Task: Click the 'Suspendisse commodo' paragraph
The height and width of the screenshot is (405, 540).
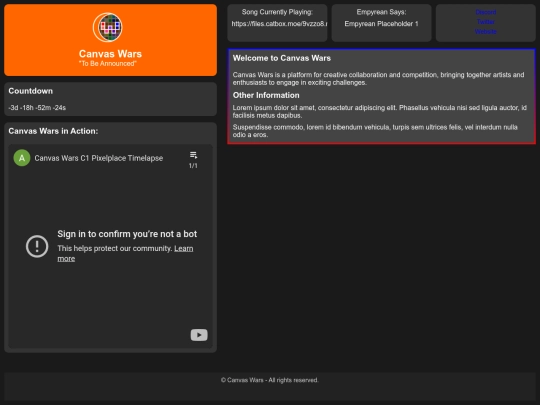Action: [375, 131]
